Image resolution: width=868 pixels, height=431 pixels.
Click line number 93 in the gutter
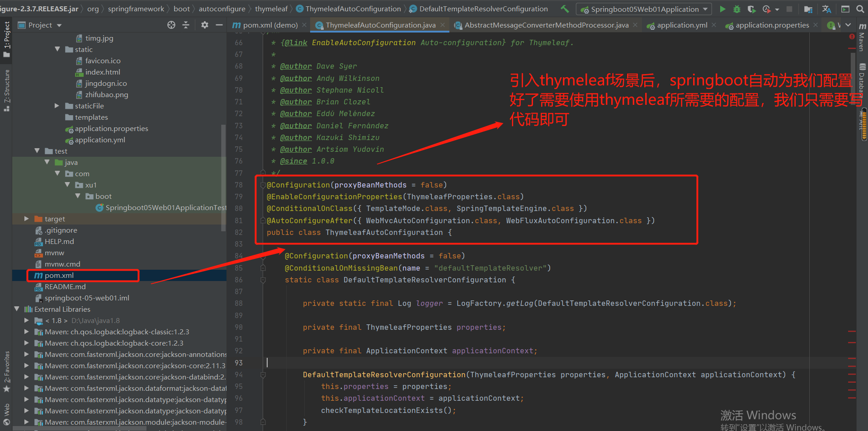239,363
